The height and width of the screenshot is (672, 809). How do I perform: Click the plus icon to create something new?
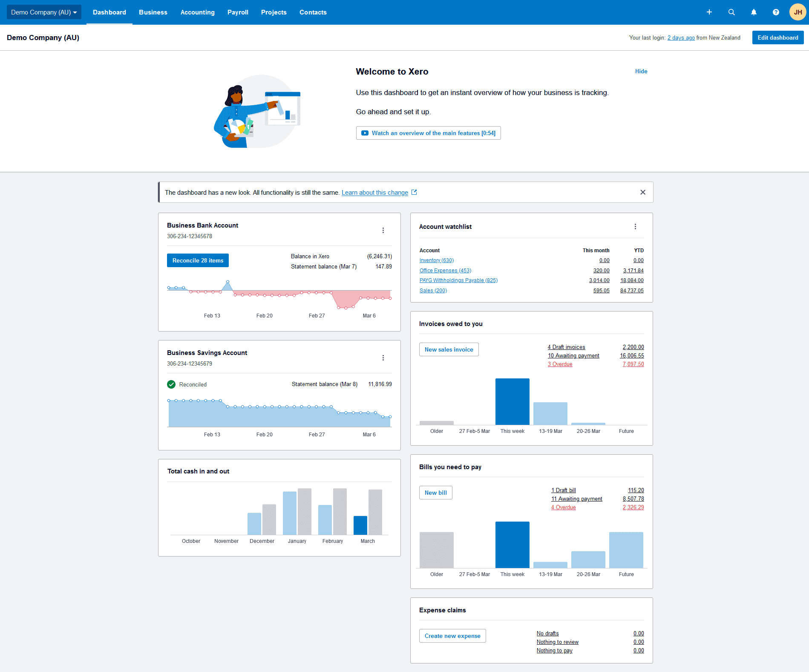coord(709,12)
